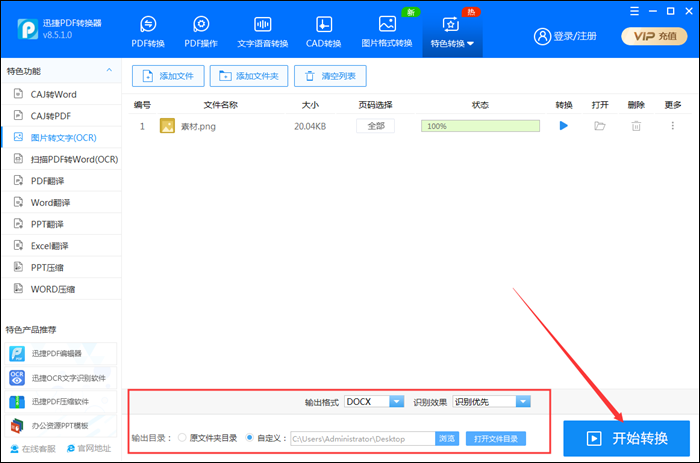Click the 100% conversion progress bar
This screenshot has width=700, height=463.
[x=480, y=126]
